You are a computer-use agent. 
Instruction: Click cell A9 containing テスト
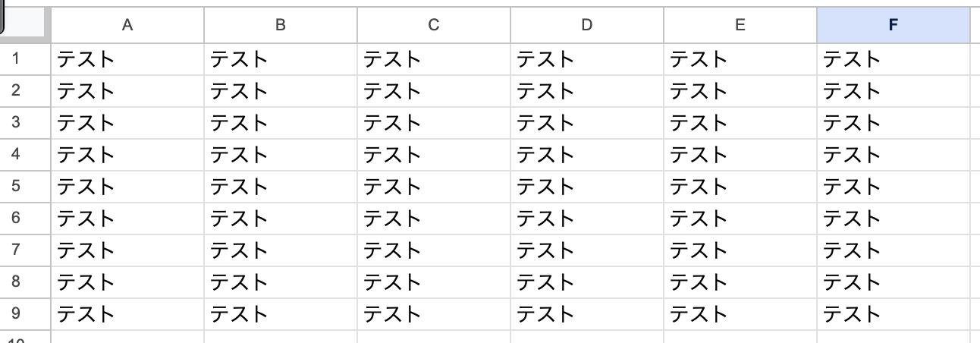[x=127, y=314]
